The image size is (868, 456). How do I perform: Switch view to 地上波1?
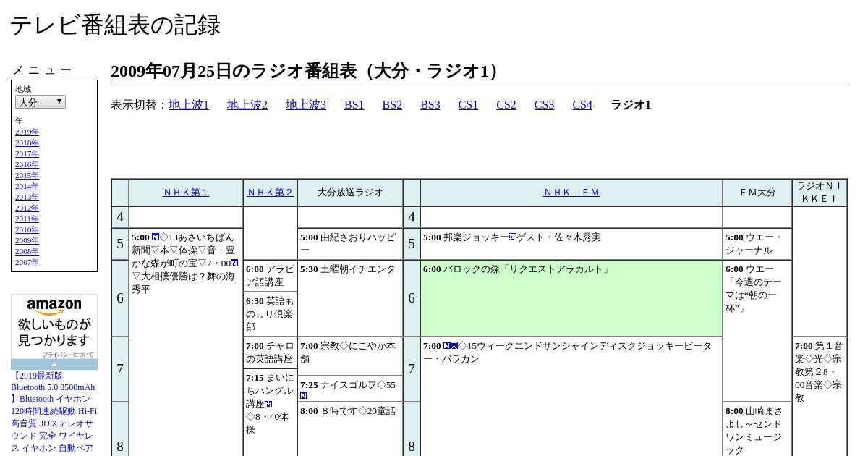[x=189, y=105]
